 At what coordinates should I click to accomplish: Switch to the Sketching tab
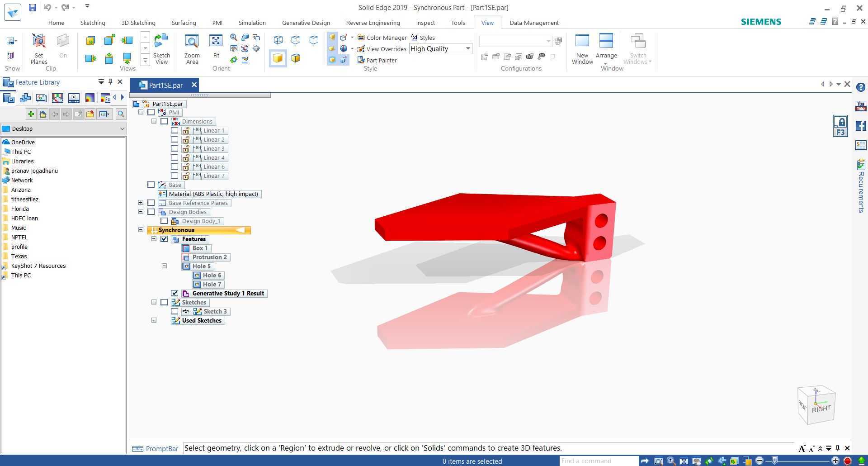(93, 23)
